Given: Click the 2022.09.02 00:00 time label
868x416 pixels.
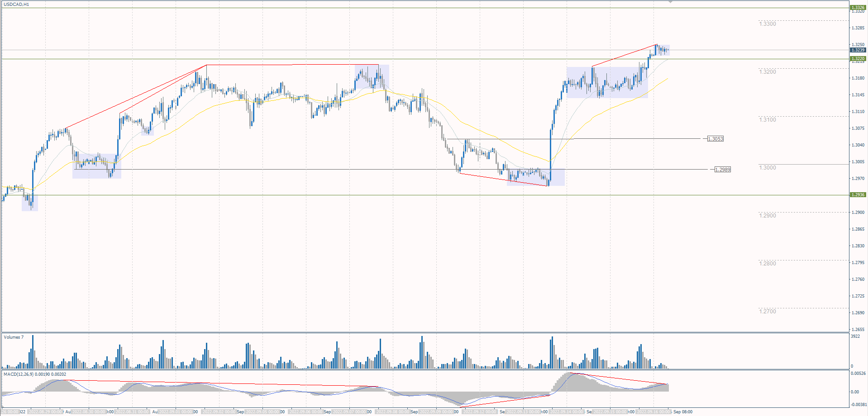Looking at the screenshot, I should [x=219, y=412].
